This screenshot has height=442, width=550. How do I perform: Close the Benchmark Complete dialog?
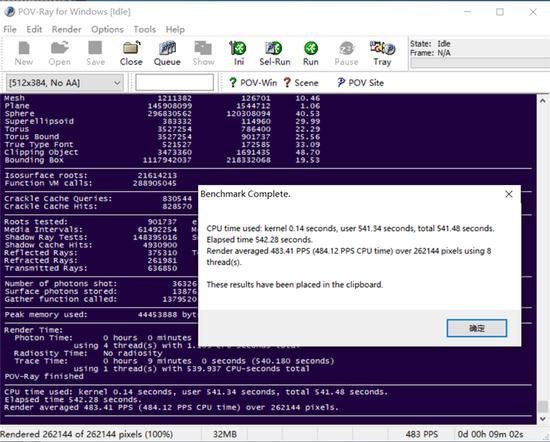509,194
